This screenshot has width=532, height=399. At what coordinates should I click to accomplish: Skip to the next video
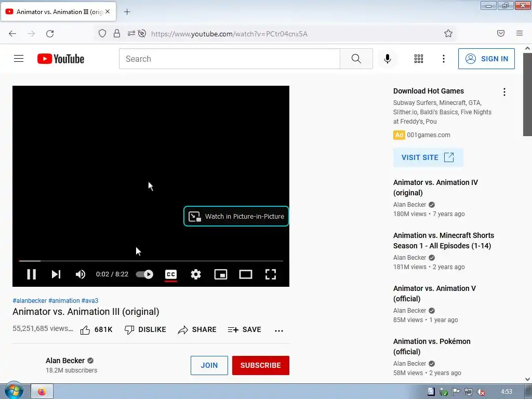[56, 274]
